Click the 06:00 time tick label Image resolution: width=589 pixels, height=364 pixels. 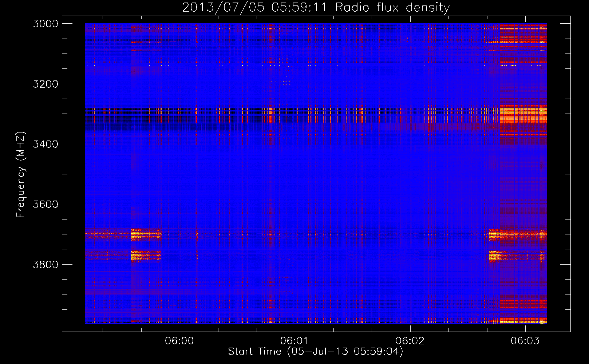(x=179, y=341)
